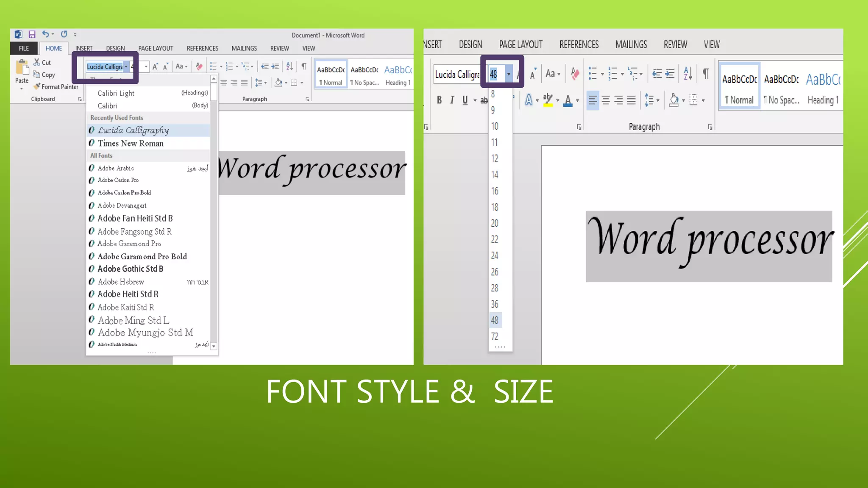This screenshot has width=868, height=488.
Task: Click Sort A-Z icon in right Word ribbon
Action: (688, 74)
